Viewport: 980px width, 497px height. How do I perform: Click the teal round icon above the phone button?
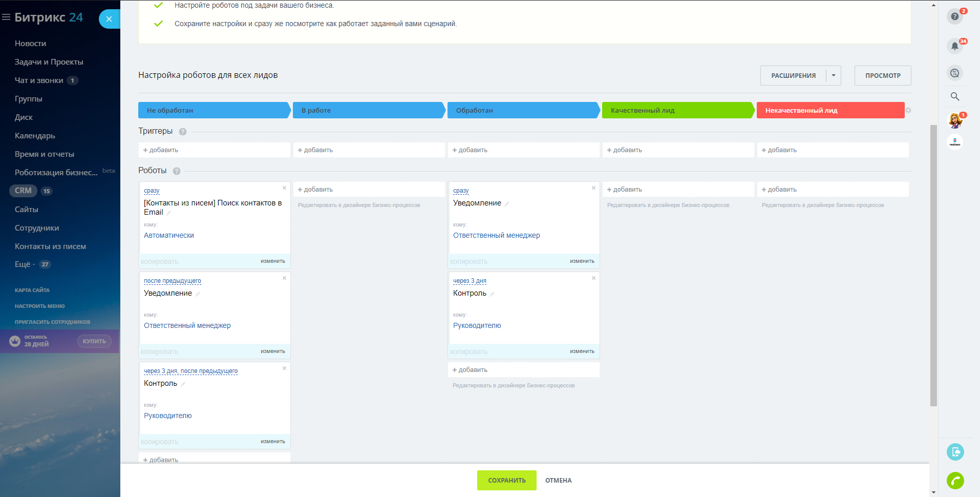click(x=955, y=452)
